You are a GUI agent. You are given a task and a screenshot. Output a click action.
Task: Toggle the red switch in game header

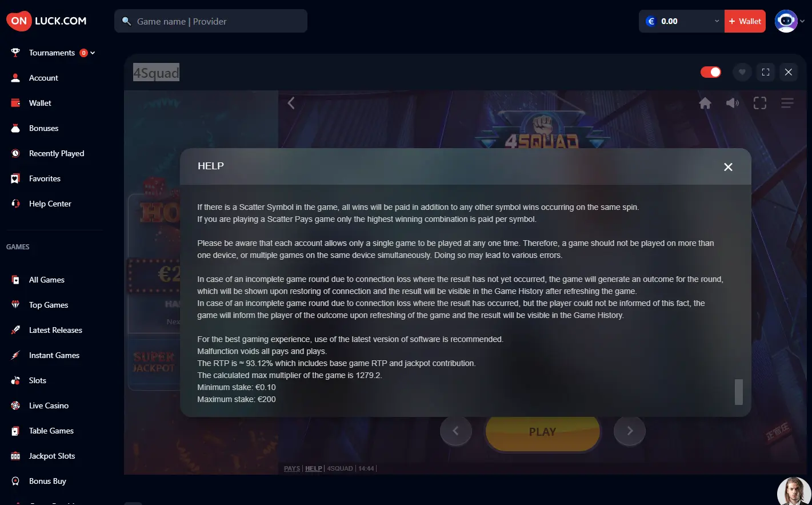point(710,72)
